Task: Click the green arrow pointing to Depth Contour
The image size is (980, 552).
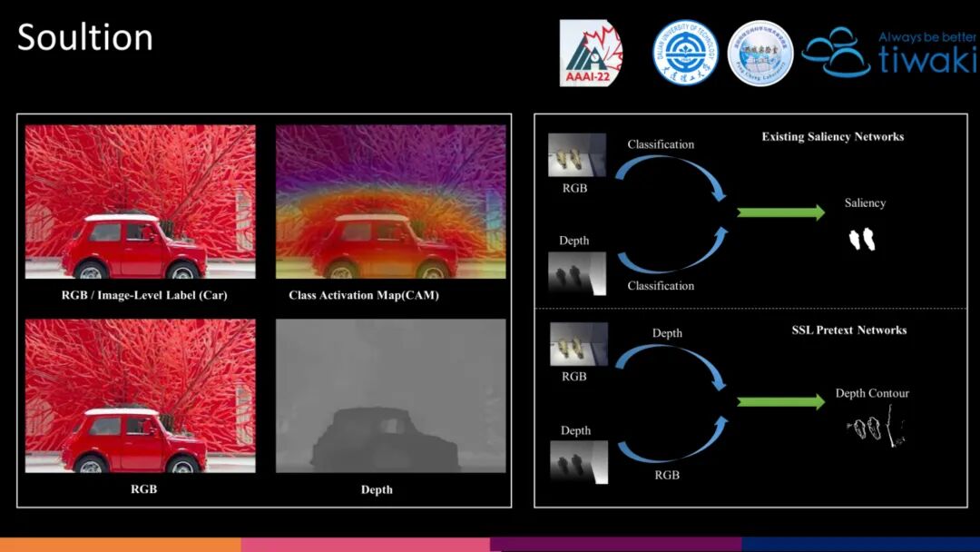Action: [781, 401]
